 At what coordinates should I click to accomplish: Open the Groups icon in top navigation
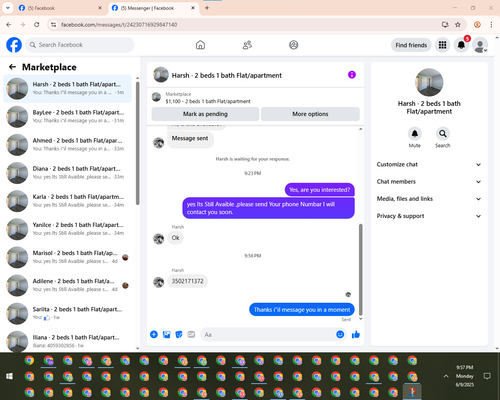click(294, 45)
